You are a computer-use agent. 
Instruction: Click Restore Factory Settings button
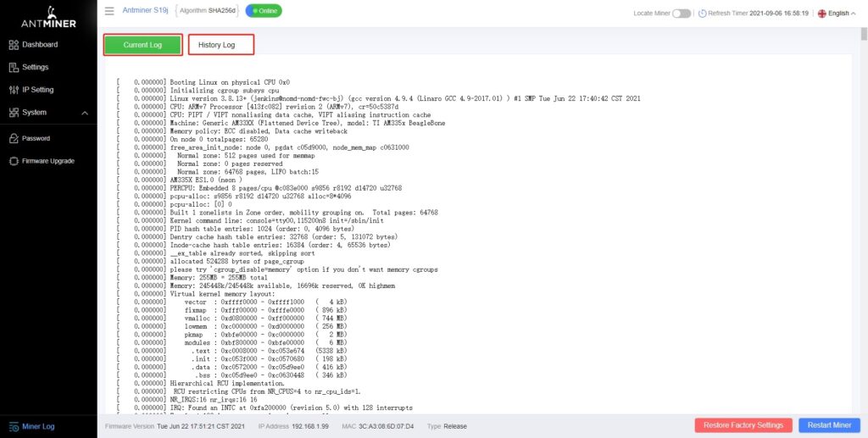pos(743,425)
